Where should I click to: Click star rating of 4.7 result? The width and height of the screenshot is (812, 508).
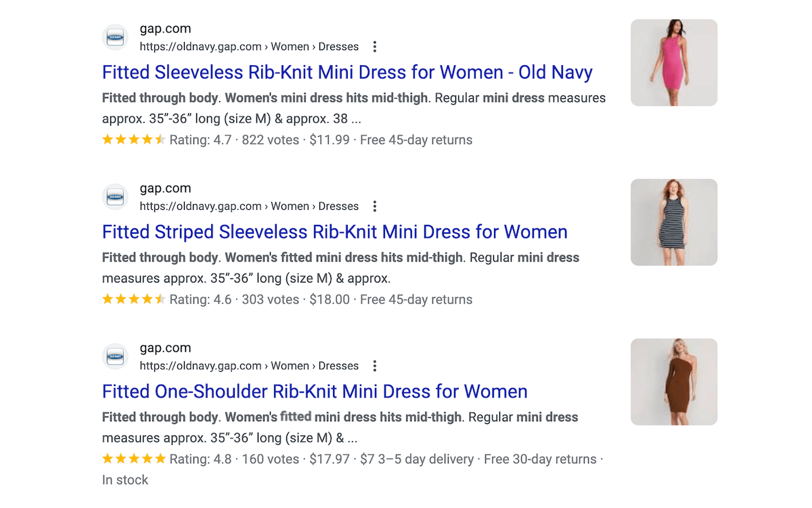(x=134, y=140)
